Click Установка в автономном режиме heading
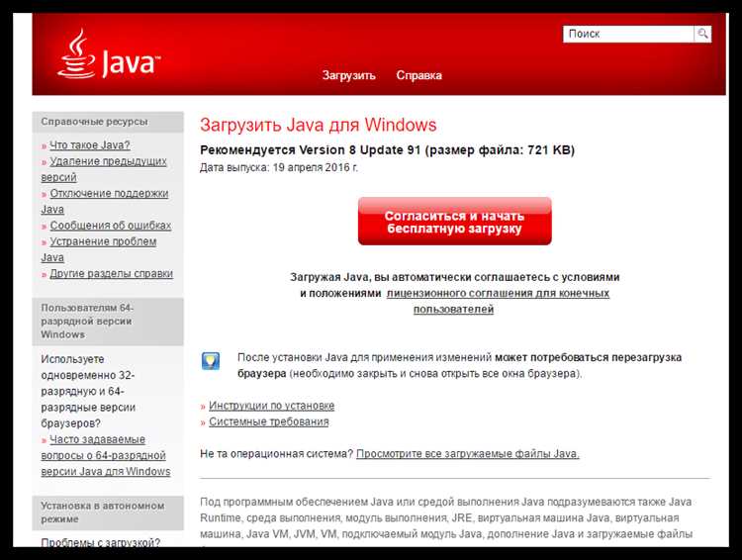The height and width of the screenshot is (560, 742). click(x=108, y=513)
